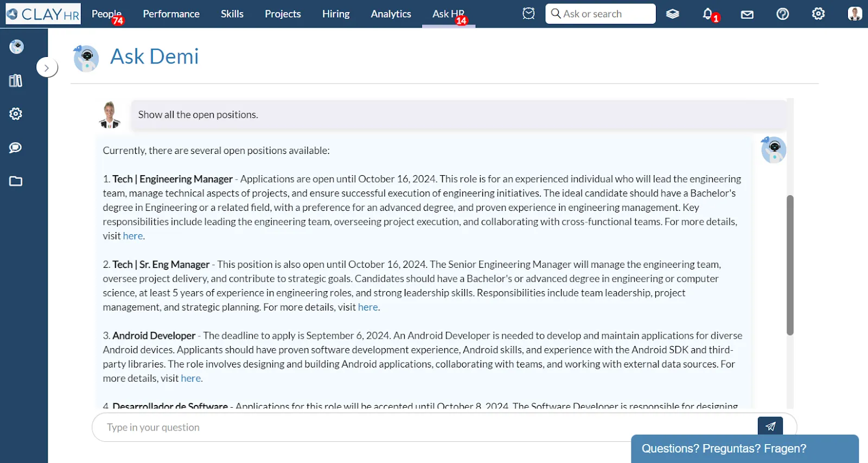
Task: Open the Analytics menu
Action: (x=391, y=14)
